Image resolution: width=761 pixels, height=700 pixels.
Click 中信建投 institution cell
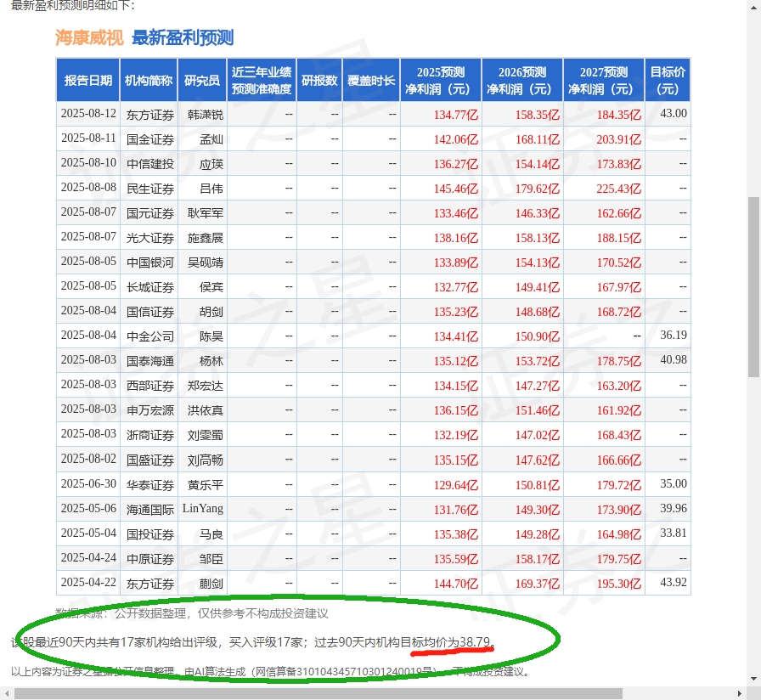[150, 164]
